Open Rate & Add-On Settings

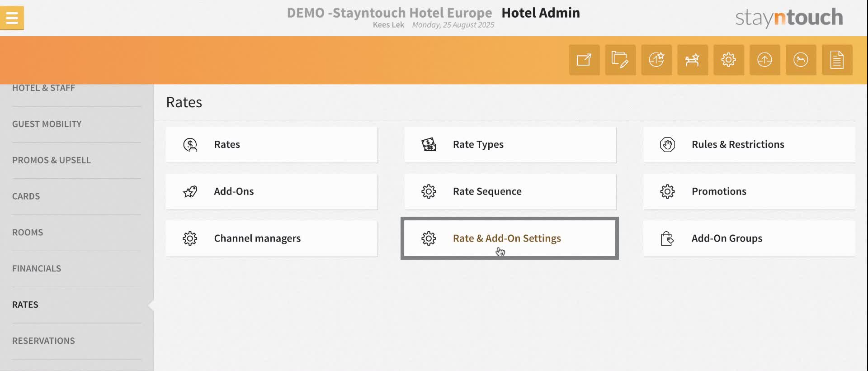tap(509, 238)
